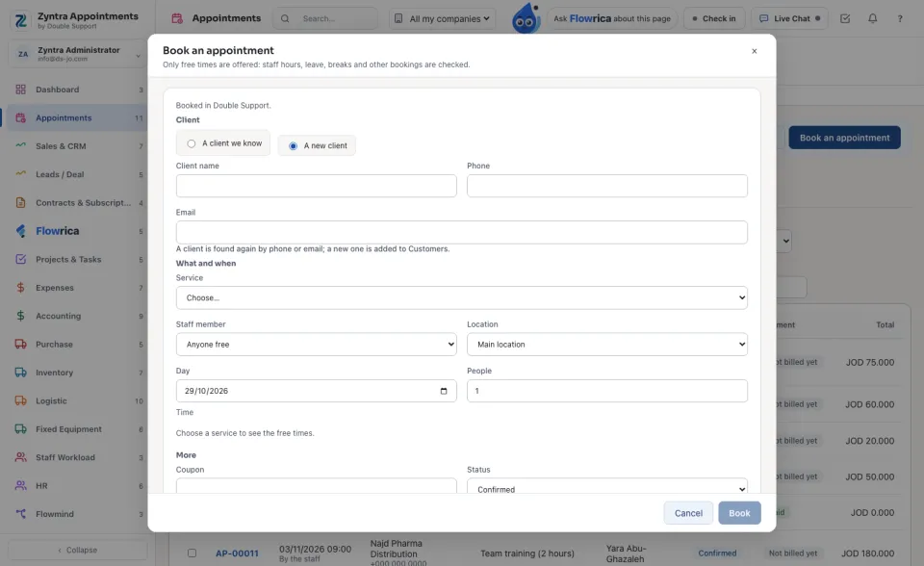Click the Sales & CRM chart icon
The width and height of the screenshot is (924, 566).
pos(20,145)
